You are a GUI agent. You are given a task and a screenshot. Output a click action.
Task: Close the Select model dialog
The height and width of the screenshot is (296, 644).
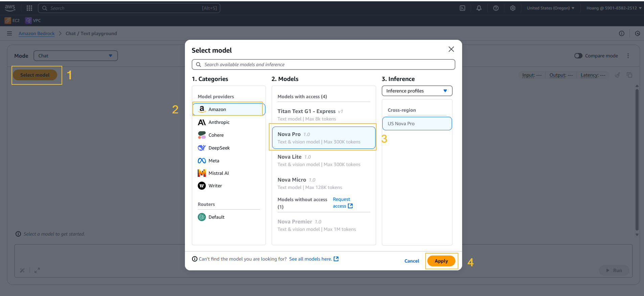(451, 49)
